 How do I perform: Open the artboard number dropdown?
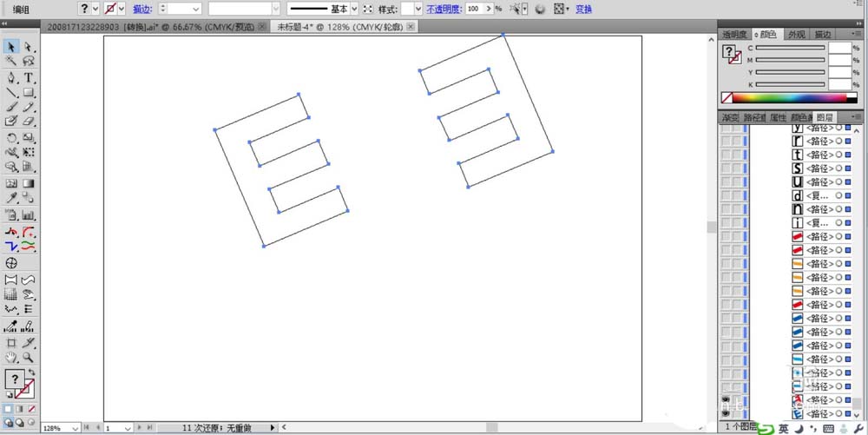[128, 428]
